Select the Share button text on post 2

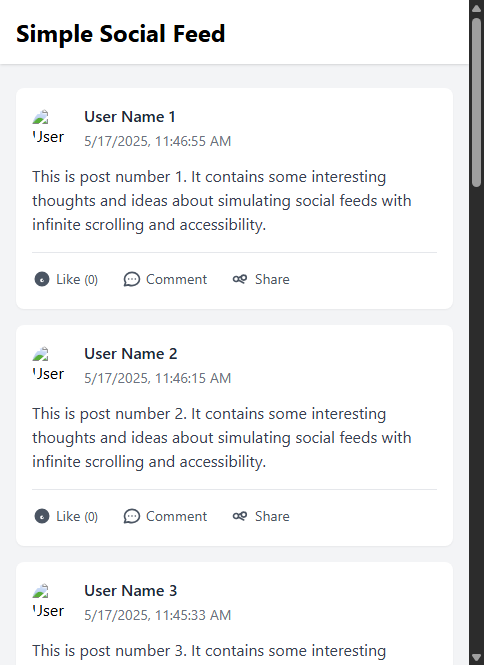(272, 516)
